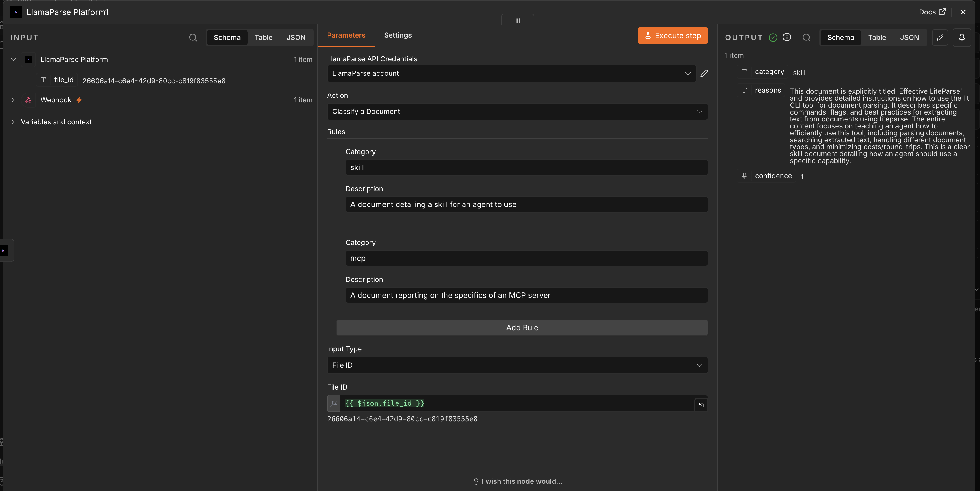Screen dimensions: 980x491
Task: Click the fx expression icon beside File ID
Action: pyautogui.click(x=334, y=403)
